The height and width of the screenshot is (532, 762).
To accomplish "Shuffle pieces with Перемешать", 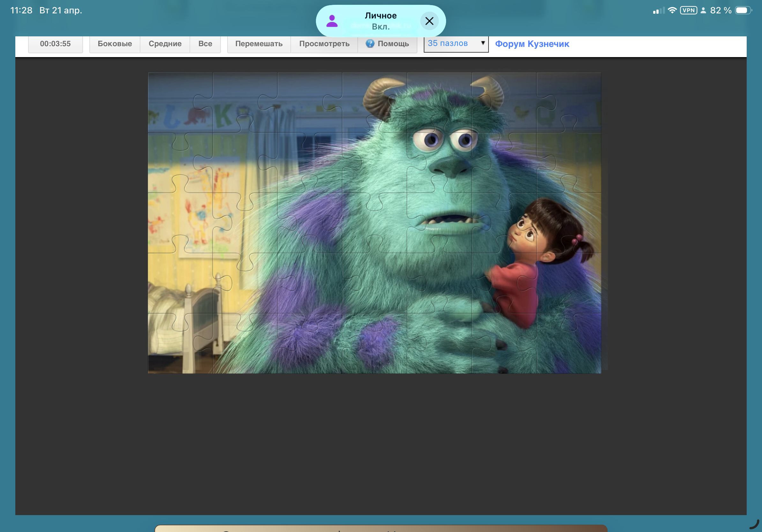I will (x=259, y=44).
